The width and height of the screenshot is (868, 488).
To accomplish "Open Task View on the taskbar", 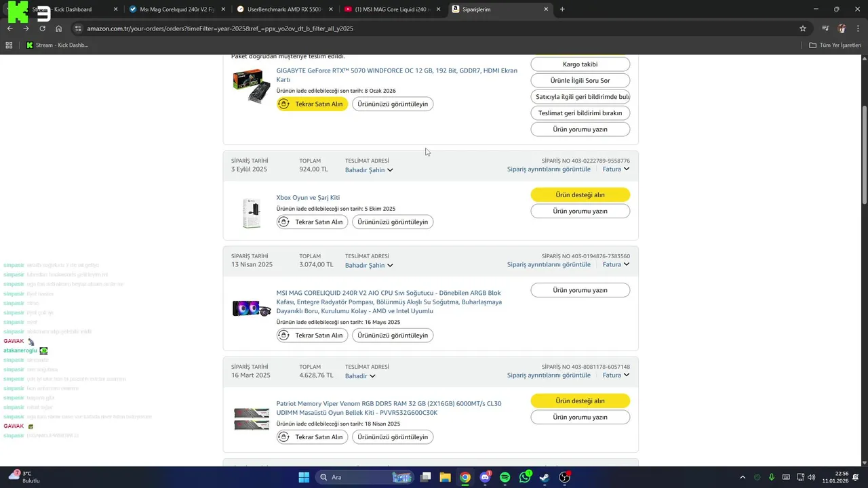I will 425,477.
